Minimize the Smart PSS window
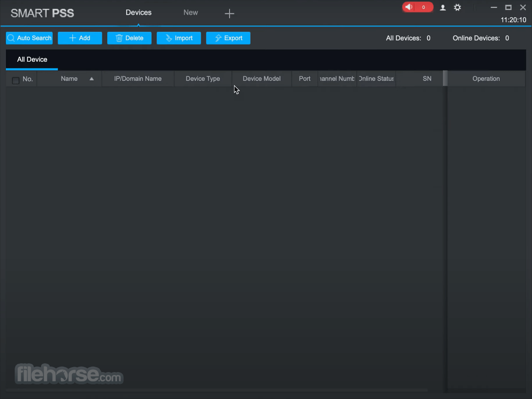This screenshot has width=532, height=399. click(x=494, y=7)
